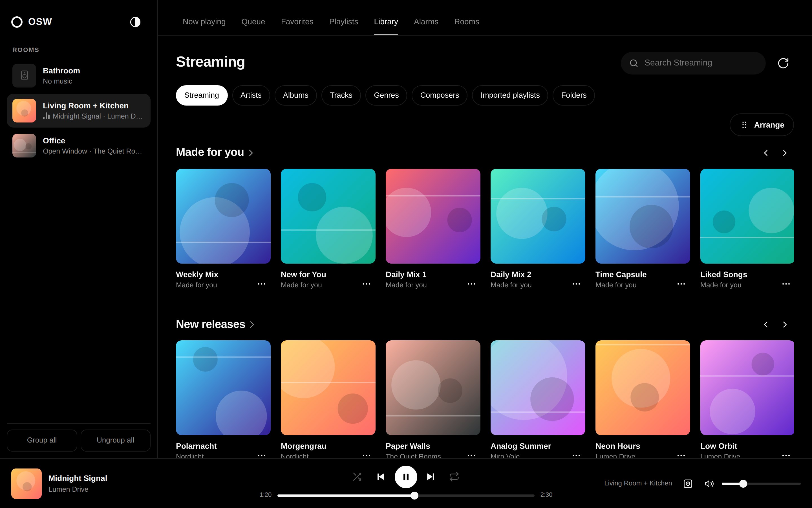Screen dimensions: 812x508
Task: Go to the Alarms tab
Action: coord(426,21)
